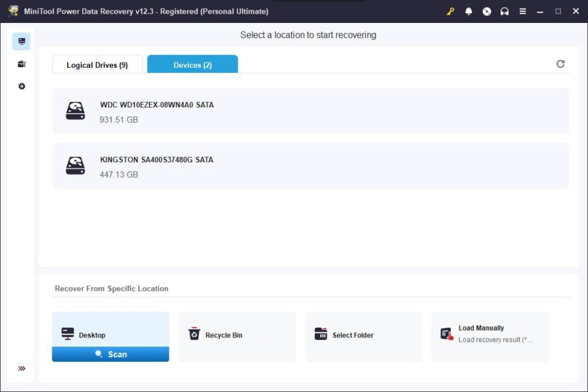
Task: Open the Settings gear sidebar icon
Action: coord(22,86)
